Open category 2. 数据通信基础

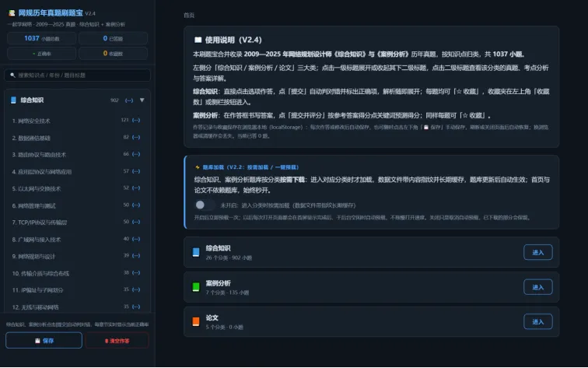click(x=78, y=138)
